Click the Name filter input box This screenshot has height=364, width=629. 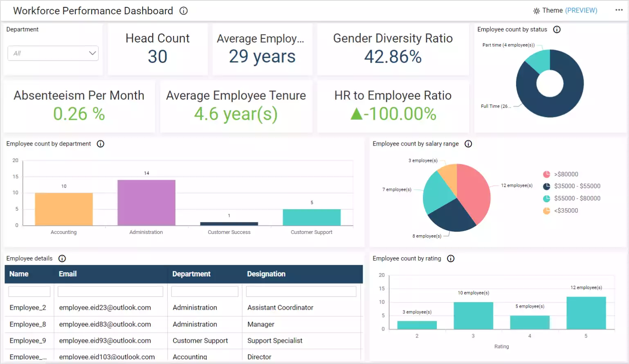pyautogui.click(x=29, y=291)
